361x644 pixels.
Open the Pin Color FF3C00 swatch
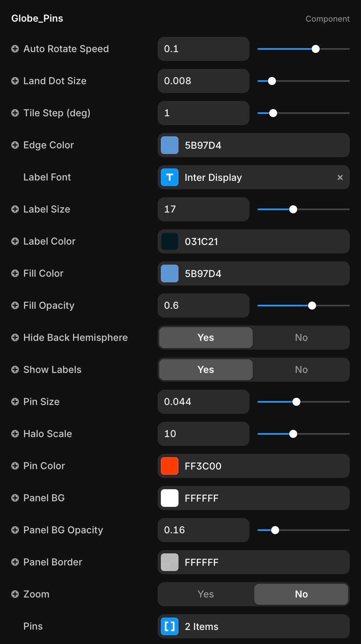click(x=170, y=466)
